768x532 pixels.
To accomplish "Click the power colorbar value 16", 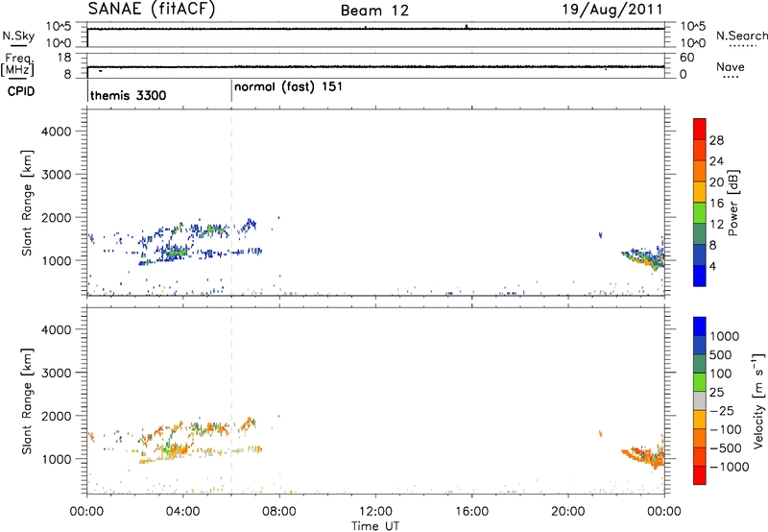I will tap(716, 204).
